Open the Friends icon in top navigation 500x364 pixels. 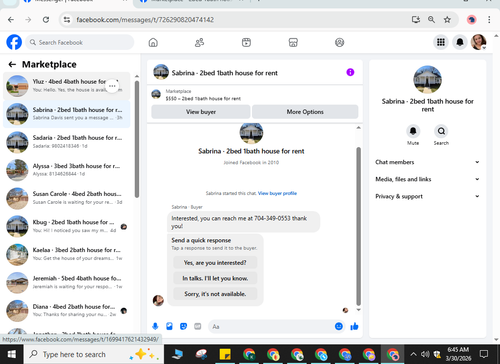pyautogui.click(x=199, y=42)
